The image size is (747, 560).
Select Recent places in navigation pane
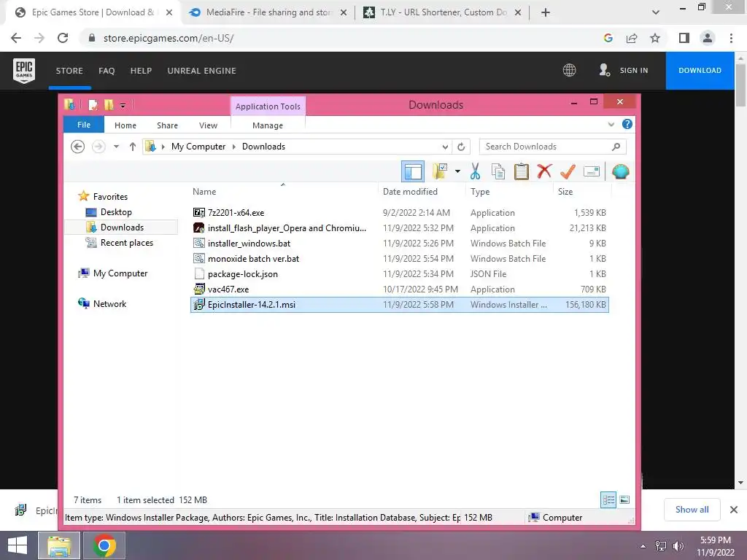point(127,242)
